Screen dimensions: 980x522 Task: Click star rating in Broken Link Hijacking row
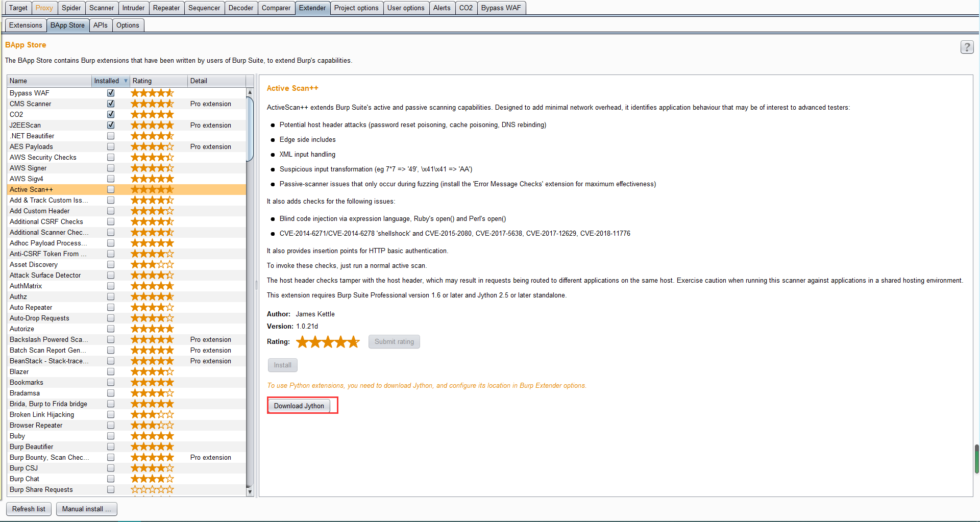152,414
